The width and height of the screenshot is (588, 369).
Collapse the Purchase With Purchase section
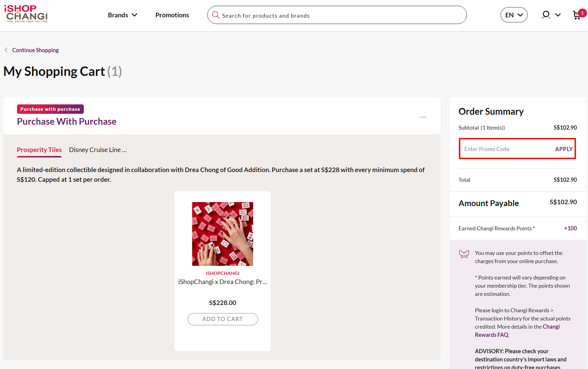(x=423, y=117)
